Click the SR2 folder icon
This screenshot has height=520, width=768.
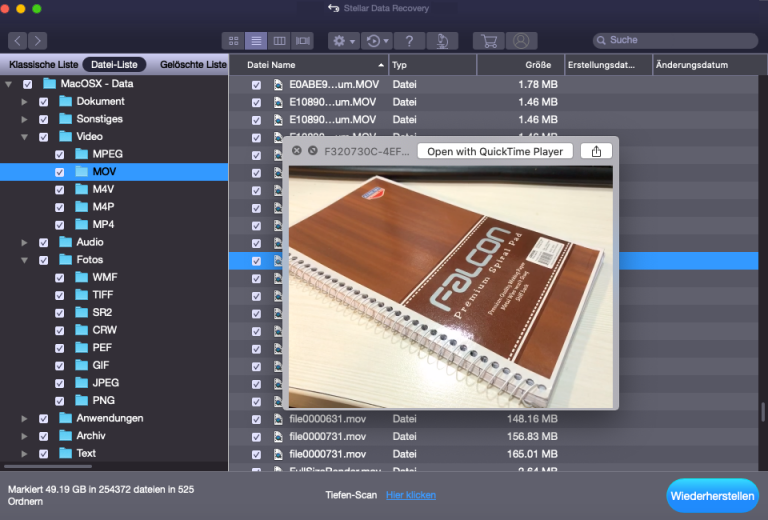(x=81, y=312)
